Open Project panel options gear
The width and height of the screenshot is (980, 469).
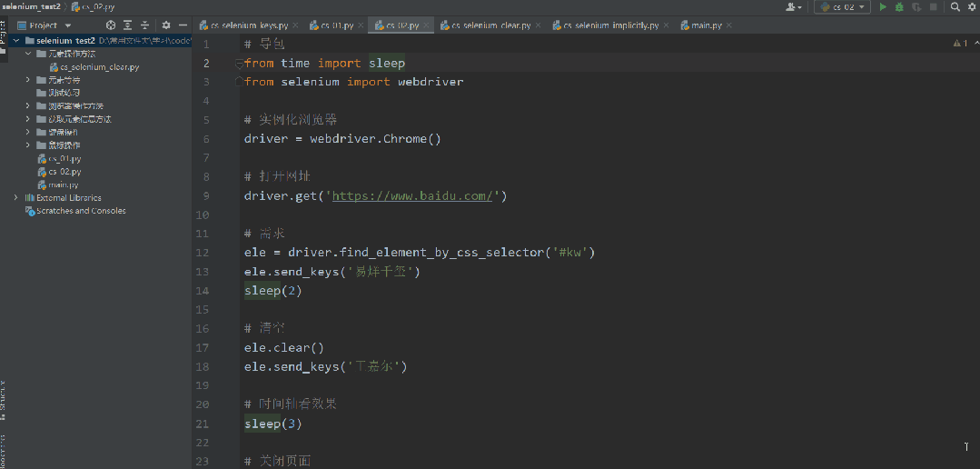click(165, 25)
